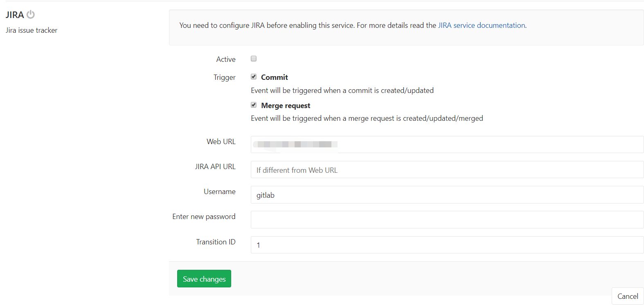Screen dimensions: 644x305
Task: Disable the Merge request trigger checkbox
Action: pyautogui.click(x=254, y=104)
